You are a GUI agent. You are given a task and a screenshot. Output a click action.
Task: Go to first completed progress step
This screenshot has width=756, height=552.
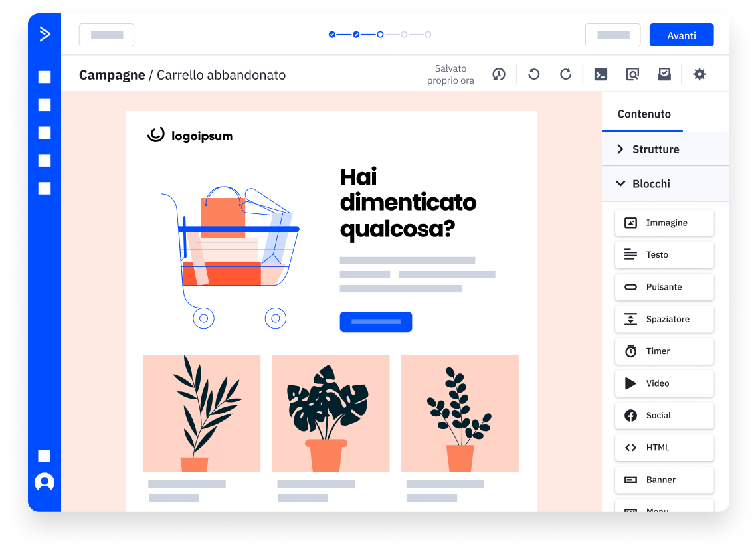pos(331,35)
